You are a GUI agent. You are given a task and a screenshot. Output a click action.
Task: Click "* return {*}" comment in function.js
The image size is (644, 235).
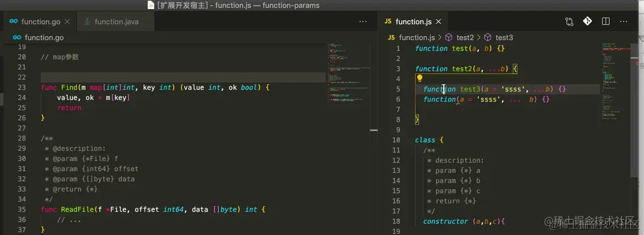[x=451, y=201]
